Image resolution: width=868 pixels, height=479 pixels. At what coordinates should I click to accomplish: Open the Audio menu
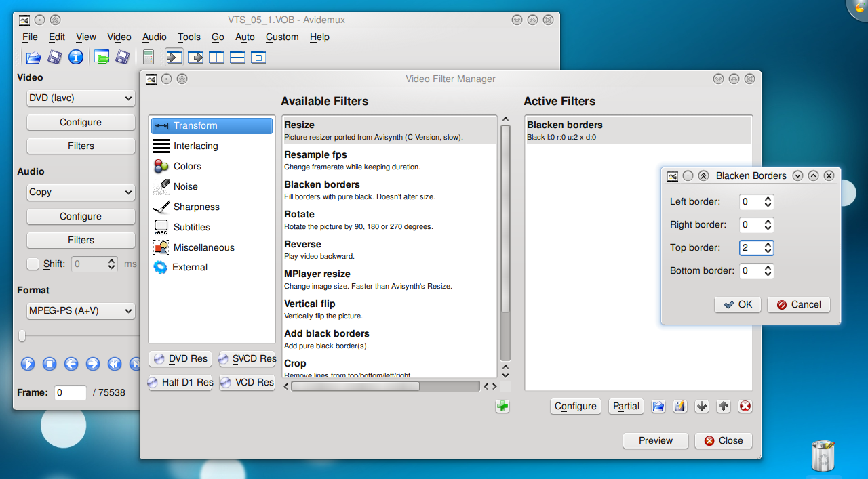[x=155, y=37]
